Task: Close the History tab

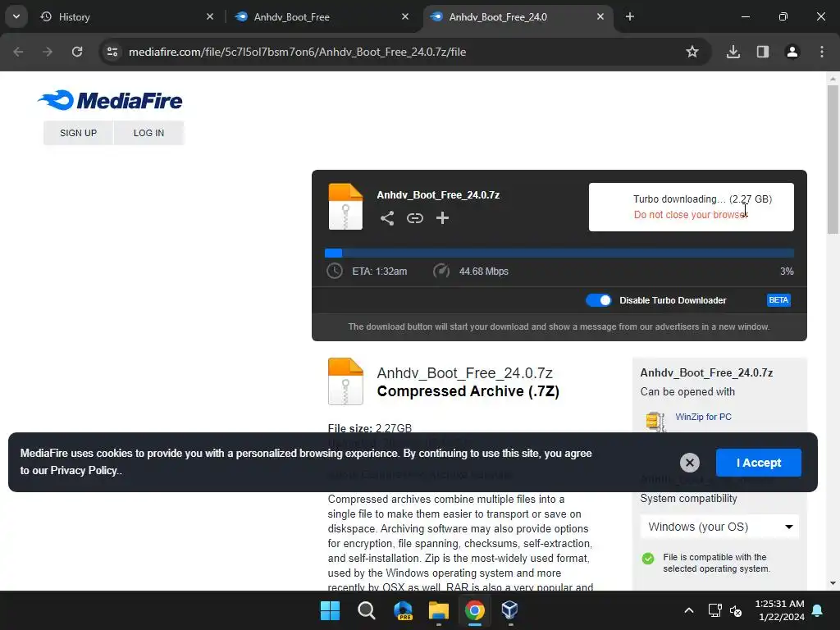Action: tap(210, 16)
